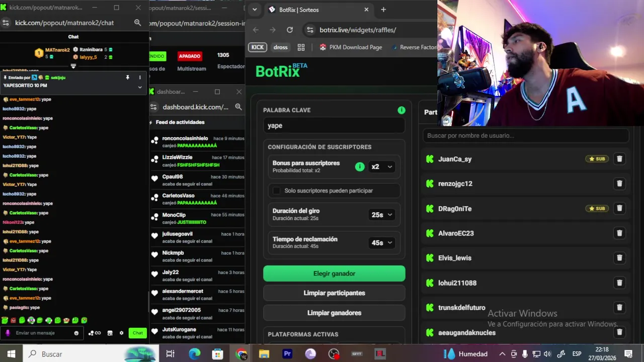Image resolution: width=644 pixels, height=362 pixels.
Task: Open Microsoft Edge from the taskbar
Action: coord(194,354)
